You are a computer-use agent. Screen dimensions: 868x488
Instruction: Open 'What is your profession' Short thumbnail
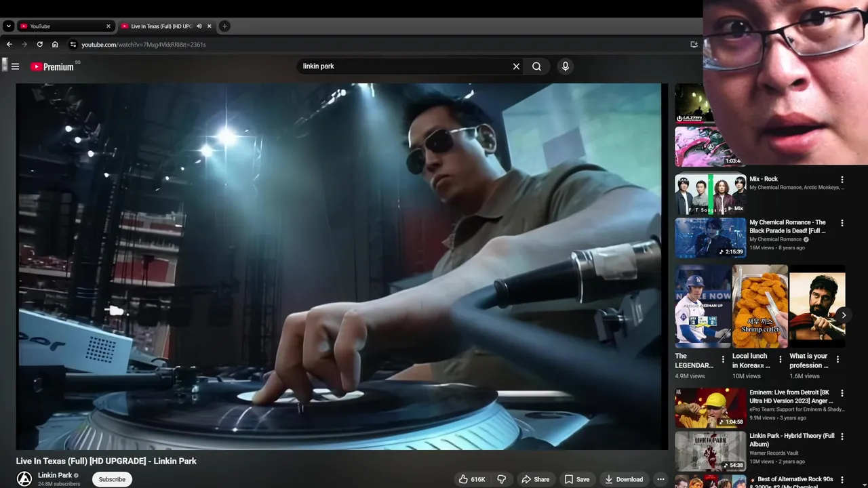pos(817,306)
